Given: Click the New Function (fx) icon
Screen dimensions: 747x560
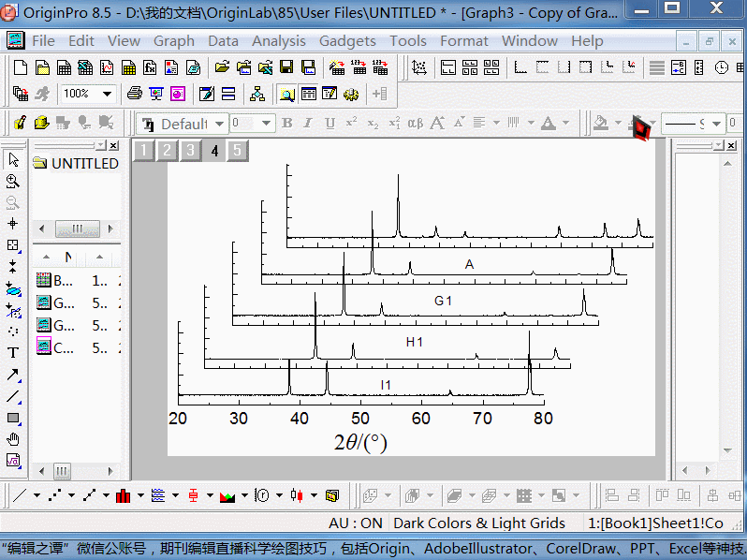Looking at the screenshot, I should (150, 67).
